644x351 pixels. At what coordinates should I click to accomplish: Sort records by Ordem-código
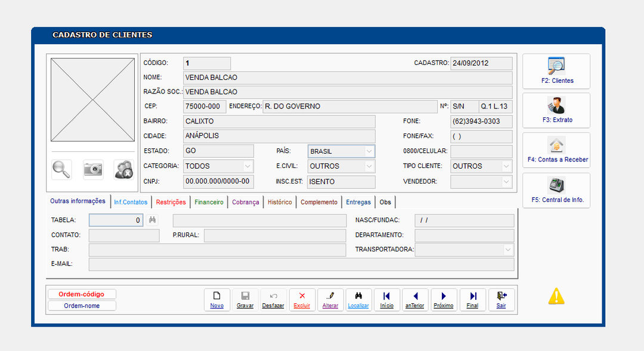82,294
